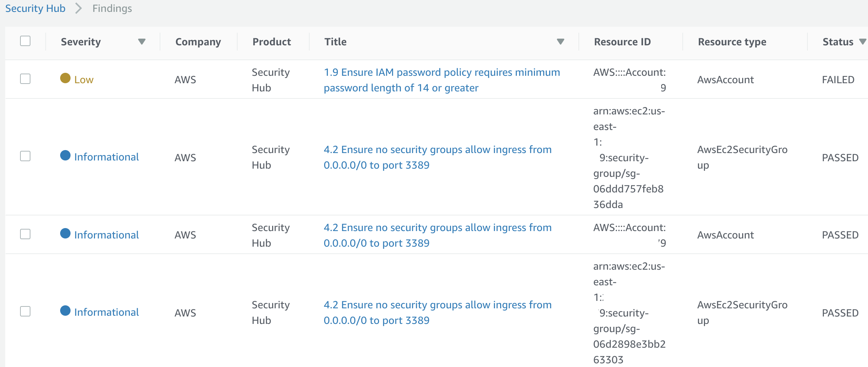Toggle the select-all findings checkbox in header
Image resolution: width=868 pixels, height=367 pixels.
[x=25, y=41]
